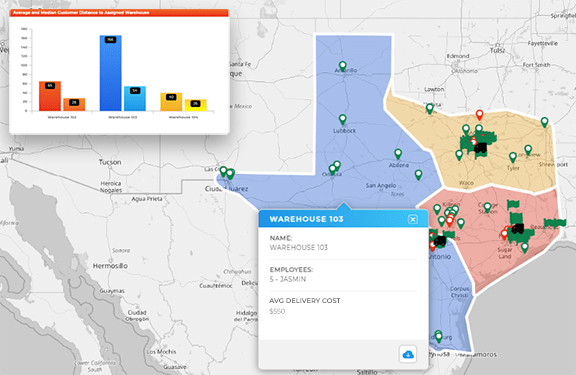
Task: Click the black truck icon in Dallas
Action: [x=480, y=148]
